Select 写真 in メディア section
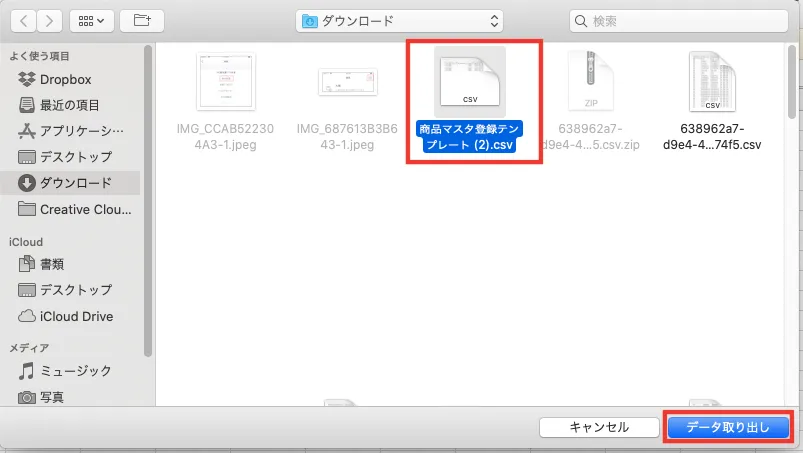 tap(70, 397)
